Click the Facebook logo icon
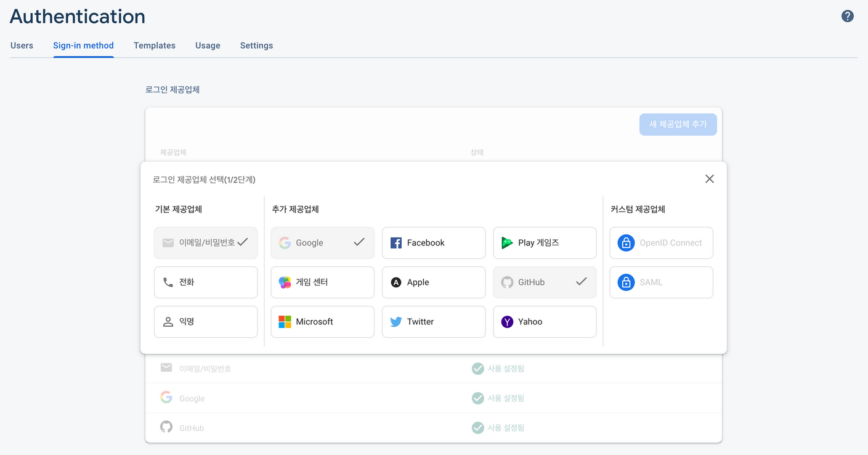 (396, 243)
